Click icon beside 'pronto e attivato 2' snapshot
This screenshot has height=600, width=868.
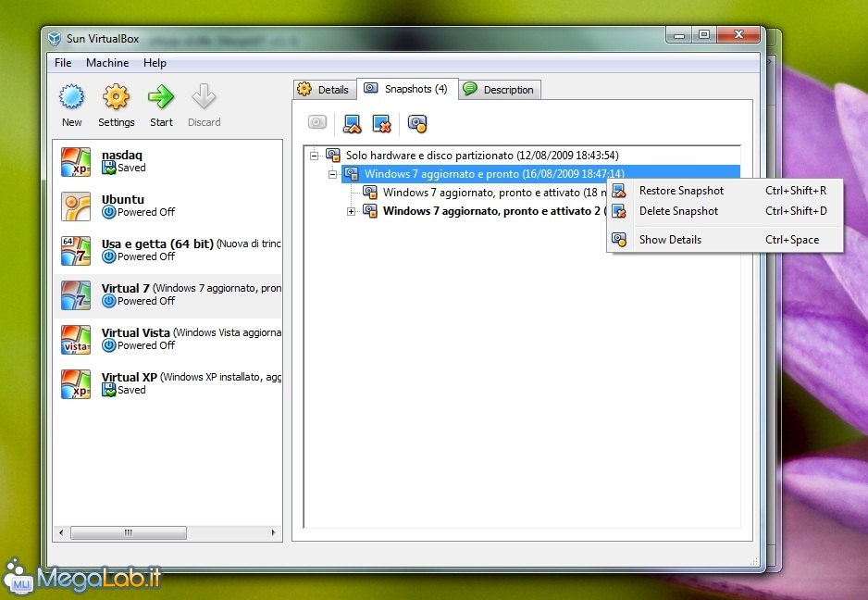(x=370, y=210)
